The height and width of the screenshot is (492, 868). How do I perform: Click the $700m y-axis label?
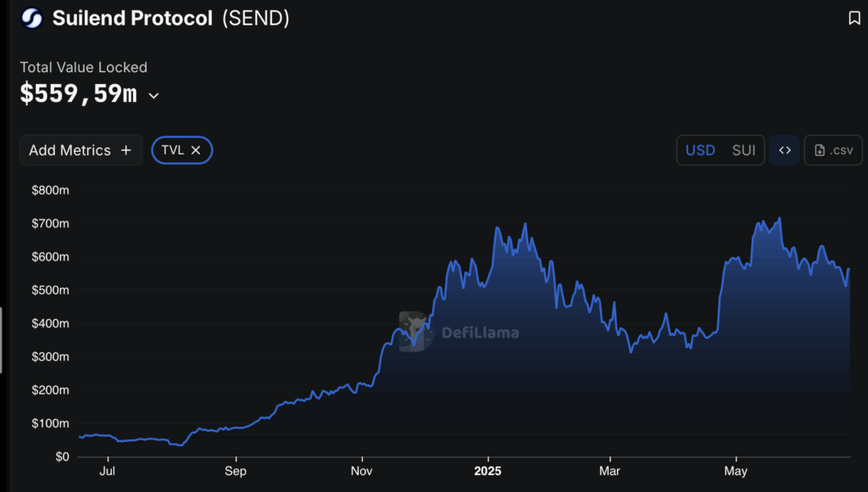click(50, 224)
